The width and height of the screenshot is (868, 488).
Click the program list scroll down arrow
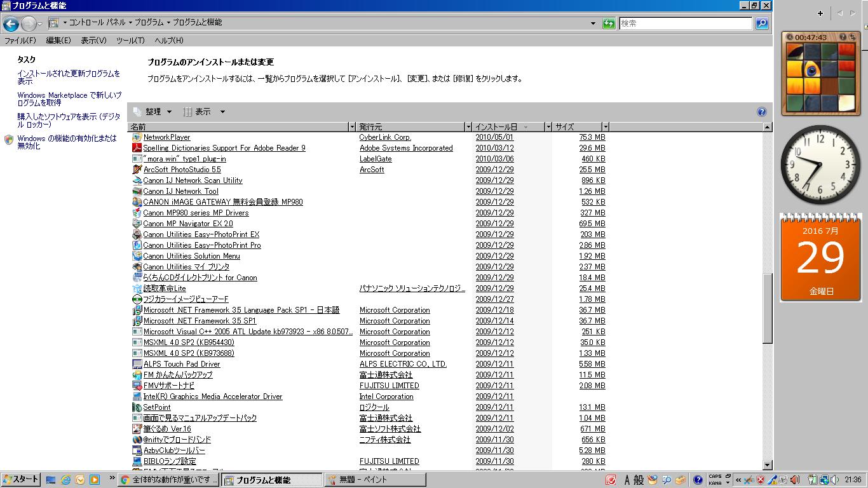pyautogui.click(x=768, y=466)
